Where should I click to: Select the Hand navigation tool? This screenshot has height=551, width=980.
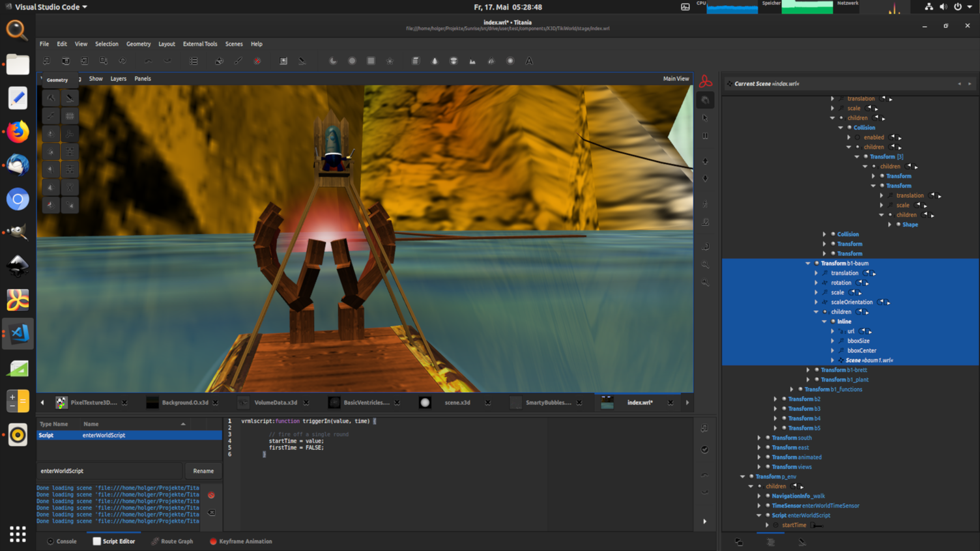(x=705, y=100)
